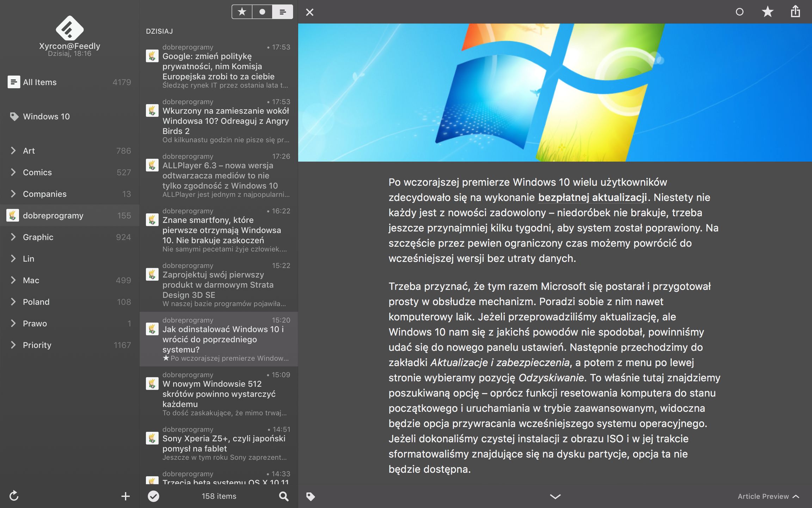Expand the Priority folder

pyautogui.click(x=13, y=345)
